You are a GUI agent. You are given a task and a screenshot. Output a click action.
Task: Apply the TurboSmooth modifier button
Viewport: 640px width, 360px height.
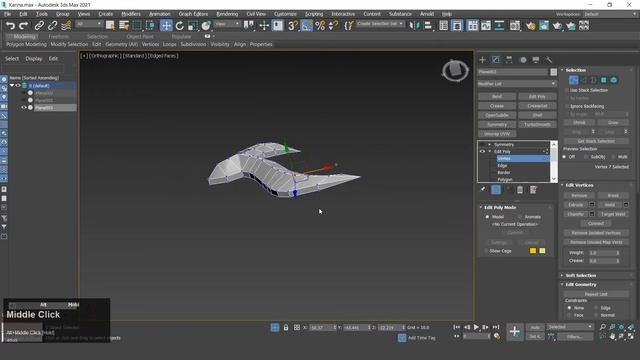(537, 124)
